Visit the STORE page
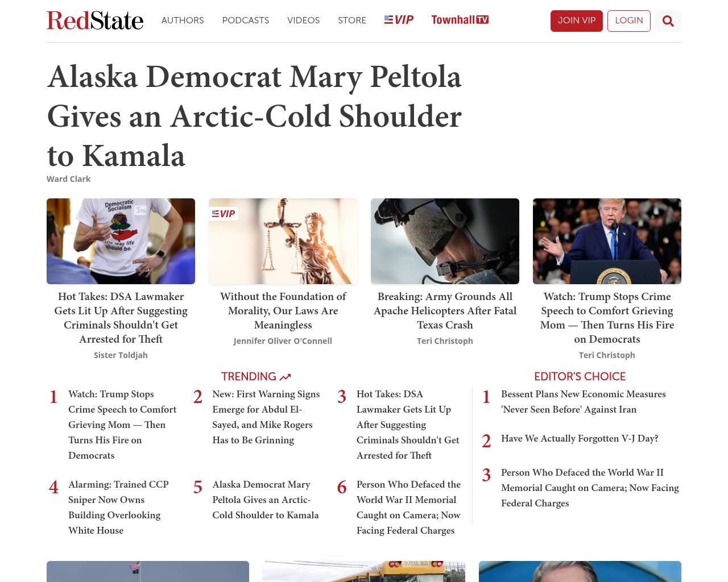The height and width of the screenshot is (582, 728). point(352,20)
